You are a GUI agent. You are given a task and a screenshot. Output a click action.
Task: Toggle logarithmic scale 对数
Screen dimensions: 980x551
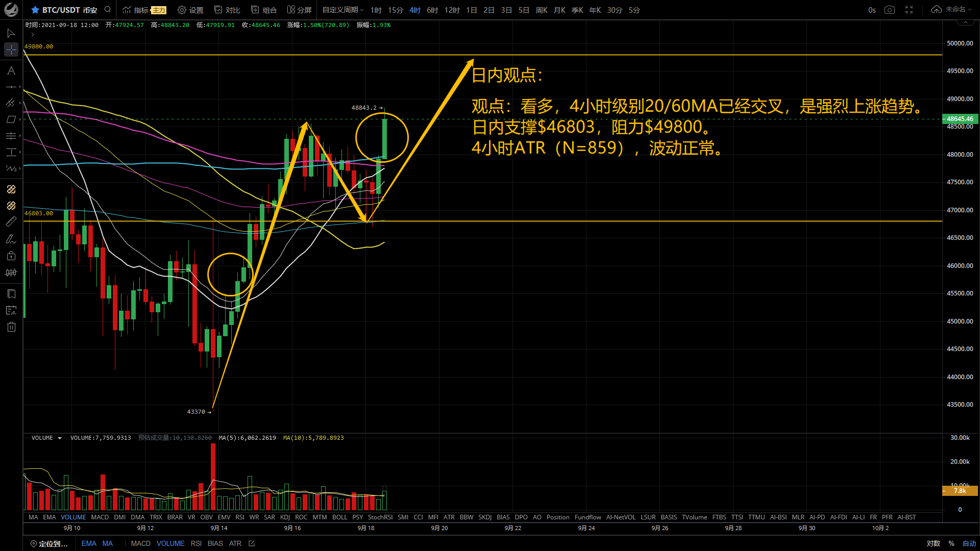coord(933,543)
